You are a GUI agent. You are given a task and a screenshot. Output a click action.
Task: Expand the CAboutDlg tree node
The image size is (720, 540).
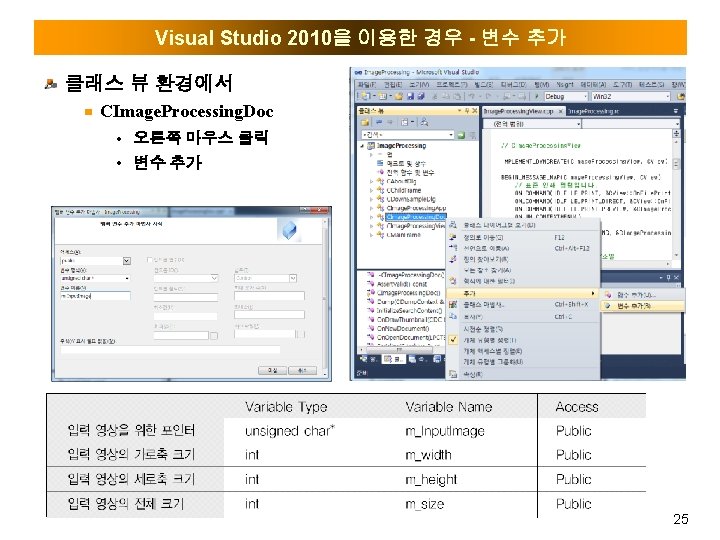[x=371, y=181]
